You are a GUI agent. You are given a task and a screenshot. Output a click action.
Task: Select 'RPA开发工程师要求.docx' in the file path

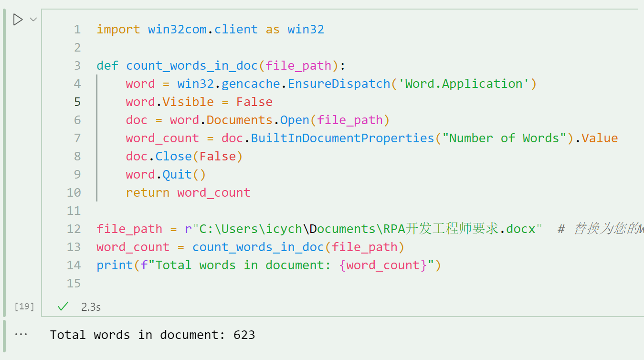coord(460,229)
